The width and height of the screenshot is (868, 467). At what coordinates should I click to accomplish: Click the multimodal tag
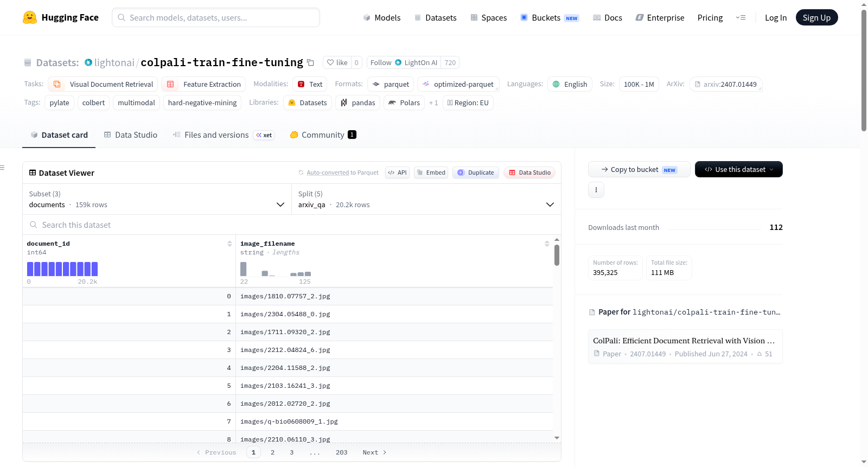click(x=136, y=103)
